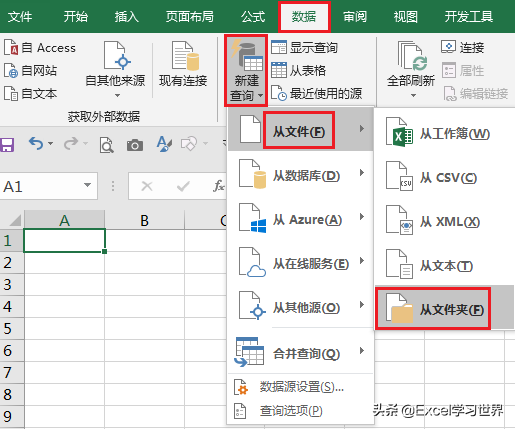Click the Save floppy disk icon
Viewport: 515px width, 429px height.
point(7,145)
